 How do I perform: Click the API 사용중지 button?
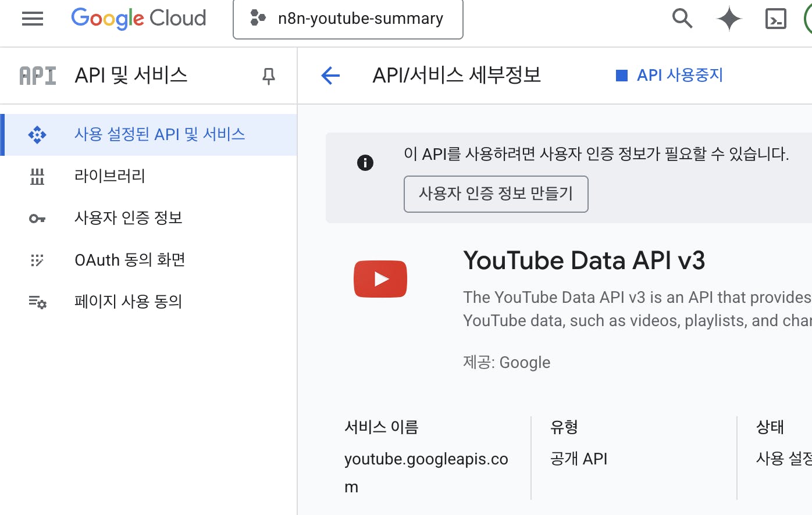(669, 75)
